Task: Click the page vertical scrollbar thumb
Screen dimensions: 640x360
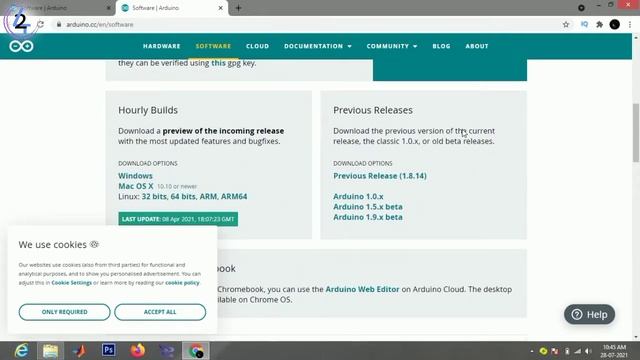Action: (x=636, y=133)
